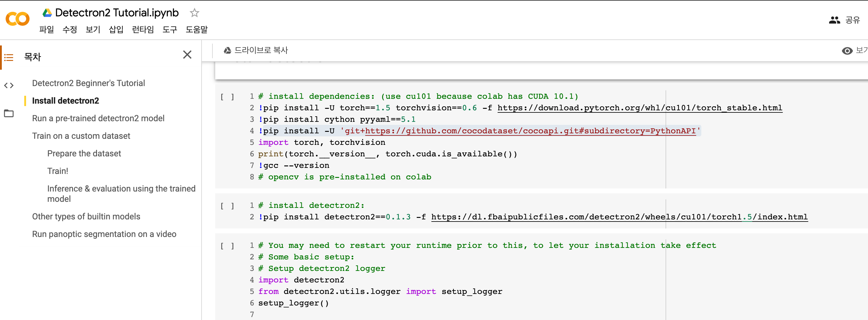Screen dimensions: 868x320
Task: Open the 도구 menu
Action: point(170,30)
